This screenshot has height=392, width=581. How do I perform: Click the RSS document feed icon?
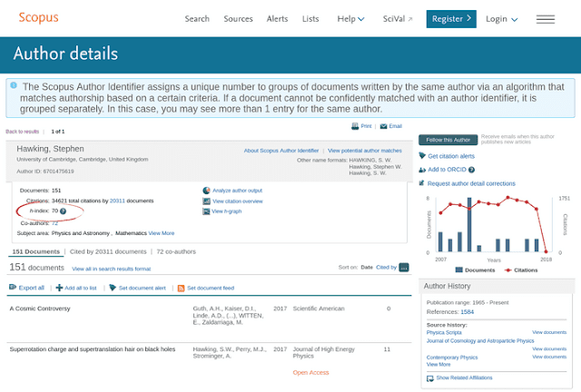point(181,289)
